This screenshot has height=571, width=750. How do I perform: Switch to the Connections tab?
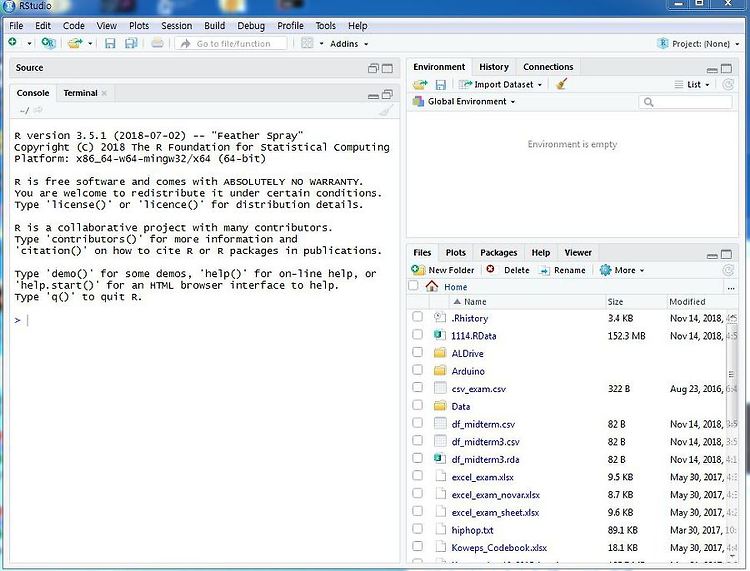(x=548, y=67)
